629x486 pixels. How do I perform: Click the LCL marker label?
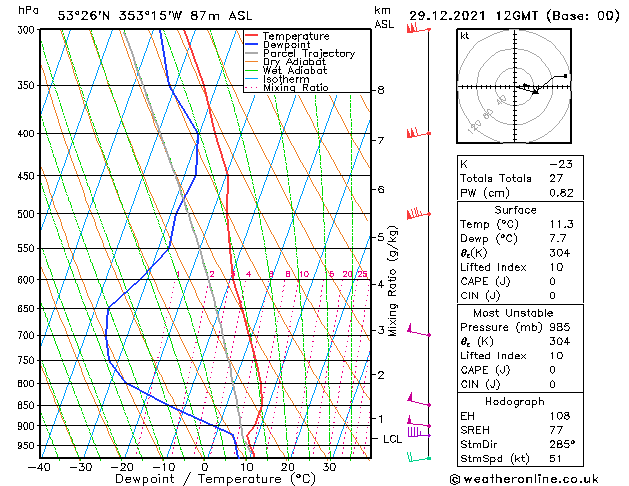click(x=392, y=439)
